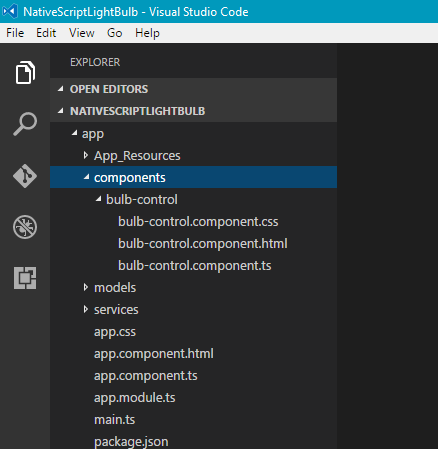The image size is (438, 449).
Task: Collapse the Open Editors section arrow
Action: point(61,89)
